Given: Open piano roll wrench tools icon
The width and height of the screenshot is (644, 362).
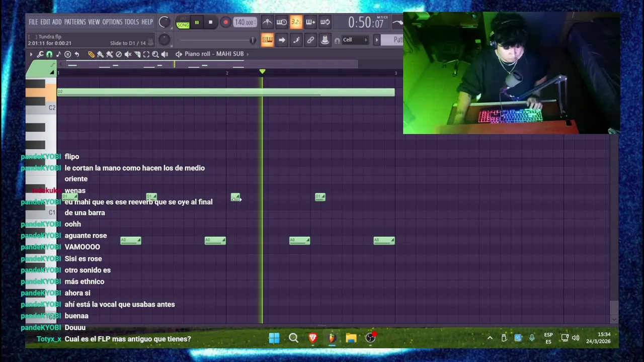Looking at the screenshot, I should pyautogui.click(x=40, y=54).
